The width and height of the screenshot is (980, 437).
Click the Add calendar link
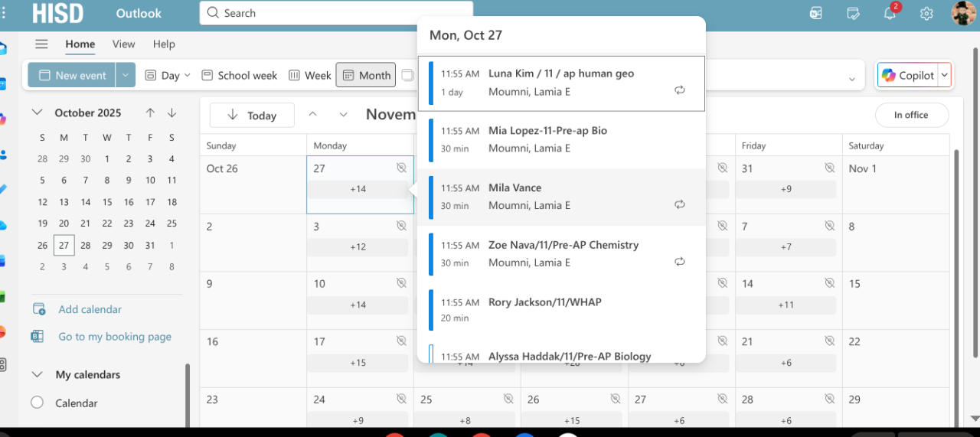pos(90,309)
